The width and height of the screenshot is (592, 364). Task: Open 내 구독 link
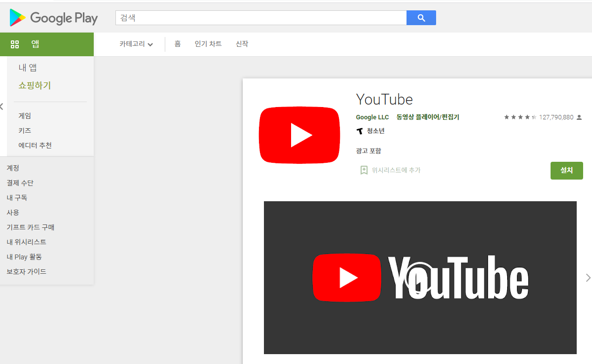[17, 198]
